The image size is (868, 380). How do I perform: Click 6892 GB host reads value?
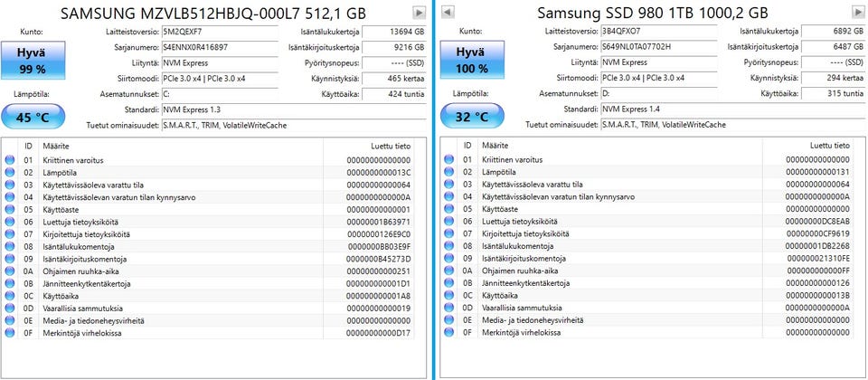click(x=834, y=32)
